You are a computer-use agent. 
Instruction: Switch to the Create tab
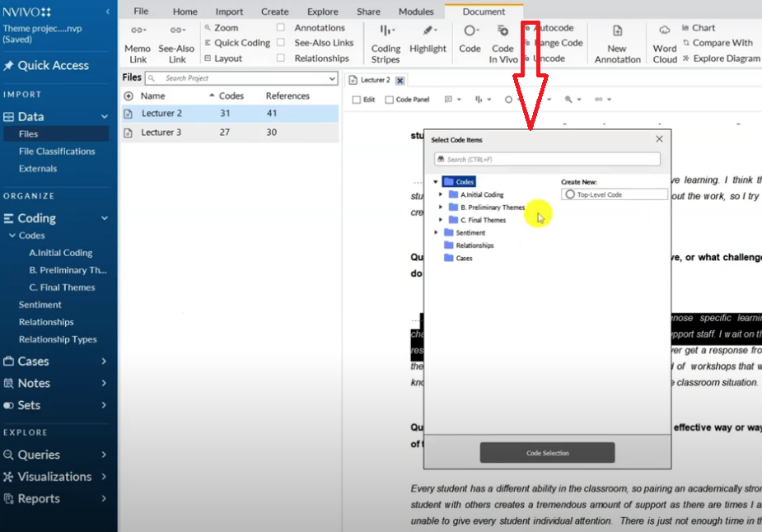tap(274, 12)
